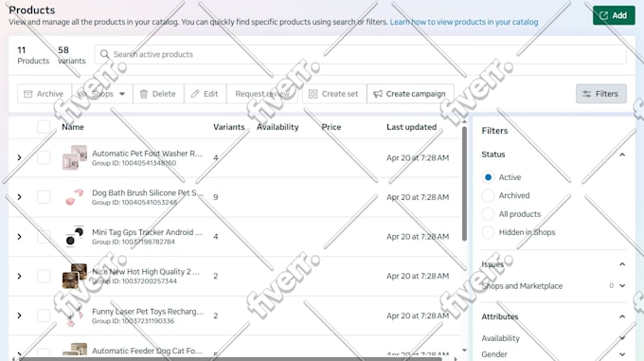Open the Mini Tag Gps Tracker thumbnail
644x361 pixels.
(x=74, y=237)
